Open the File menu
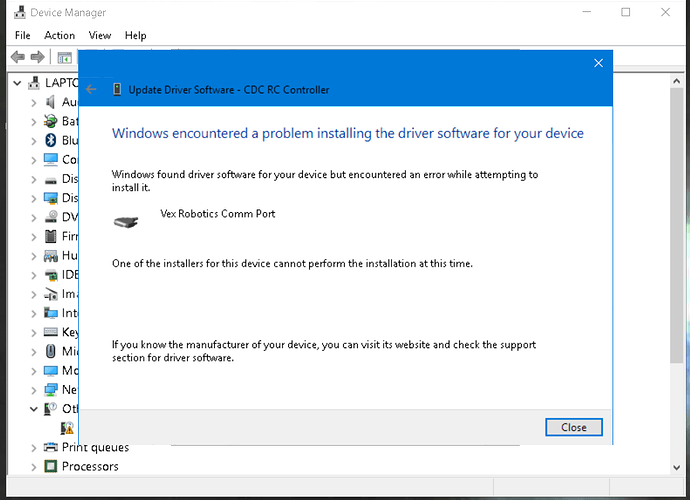The image size is (690, 500). pos(22,35)
